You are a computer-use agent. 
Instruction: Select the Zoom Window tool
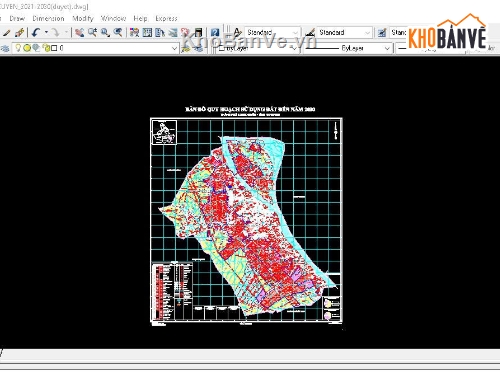tap(105, 32)
